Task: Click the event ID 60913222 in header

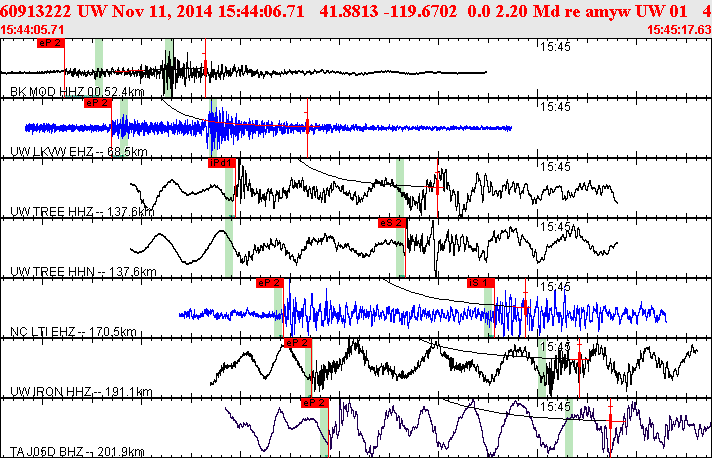Action: (x=36, y=11)
